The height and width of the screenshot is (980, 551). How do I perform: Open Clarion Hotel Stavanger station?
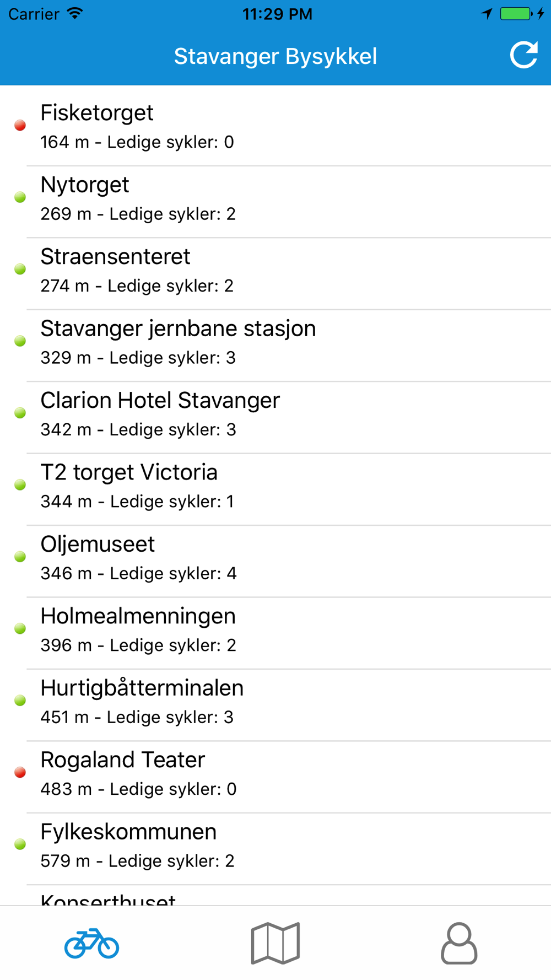pos(275,414)
